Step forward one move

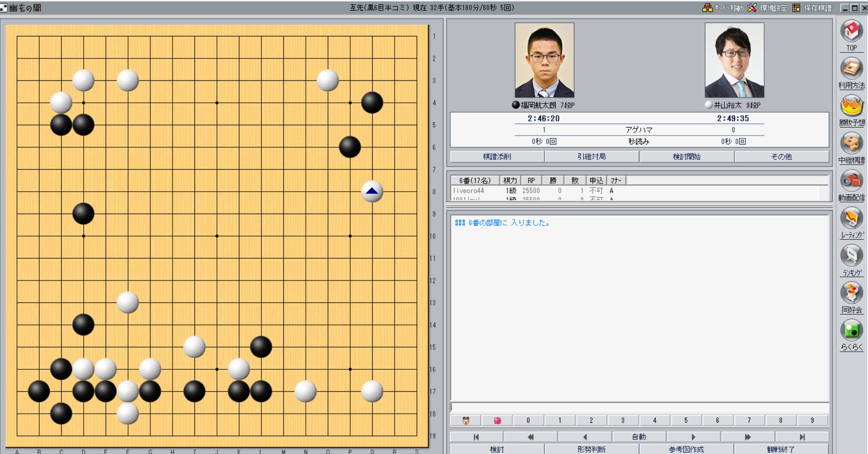[693, 437]
